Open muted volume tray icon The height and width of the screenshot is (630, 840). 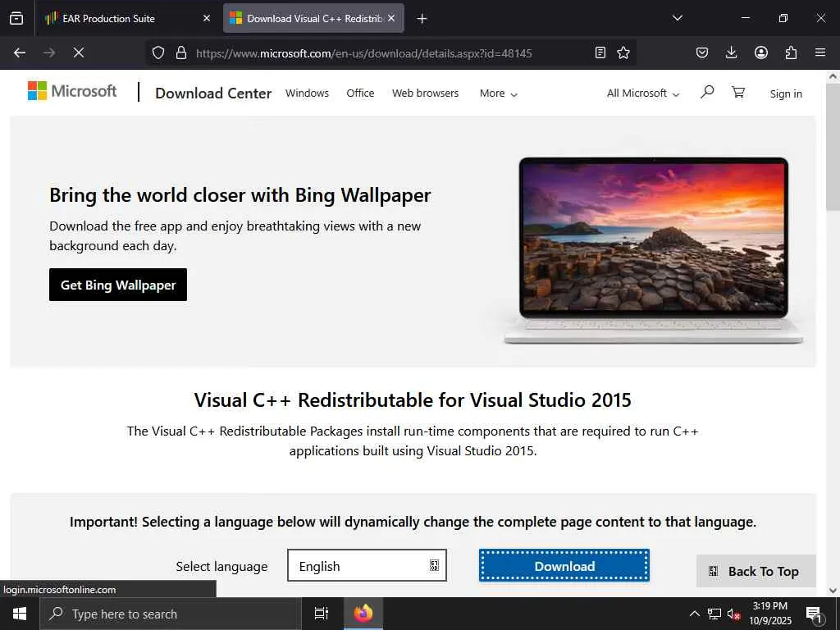(733, 614)
